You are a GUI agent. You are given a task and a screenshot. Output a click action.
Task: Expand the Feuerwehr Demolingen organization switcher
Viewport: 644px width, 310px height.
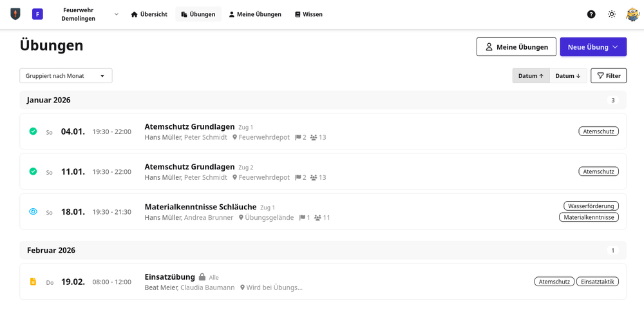point(116,14)
